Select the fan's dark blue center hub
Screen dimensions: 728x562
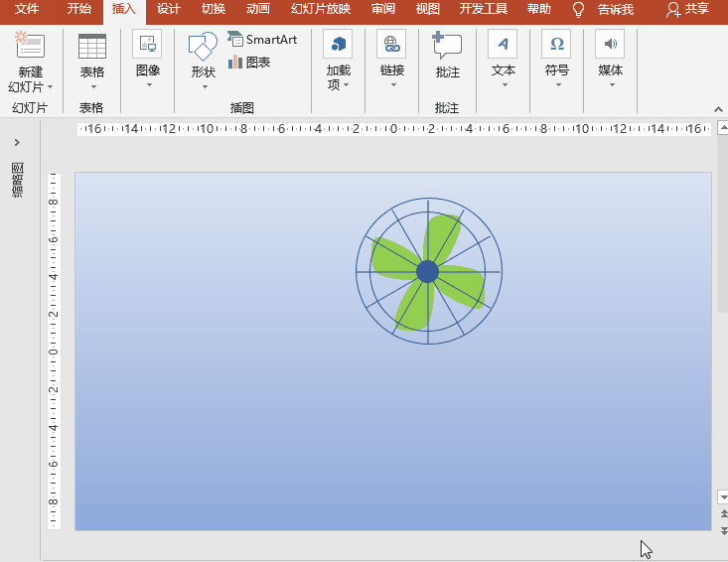click(x=428, y=271)
